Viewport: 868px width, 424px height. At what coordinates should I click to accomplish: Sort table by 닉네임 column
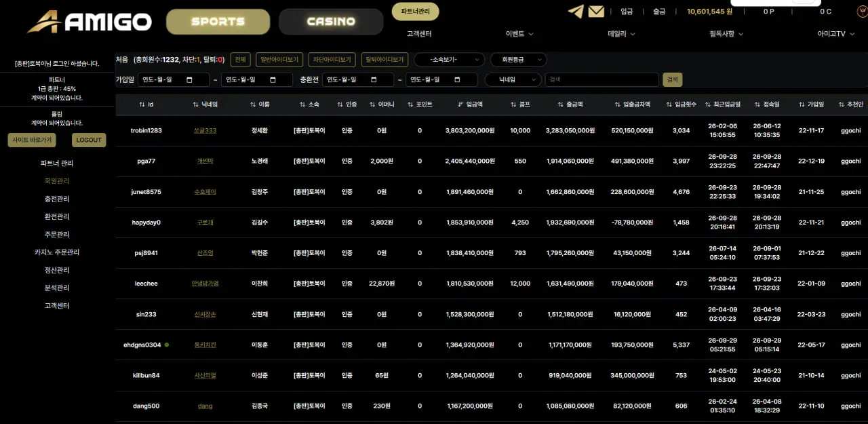click(205, 104)
